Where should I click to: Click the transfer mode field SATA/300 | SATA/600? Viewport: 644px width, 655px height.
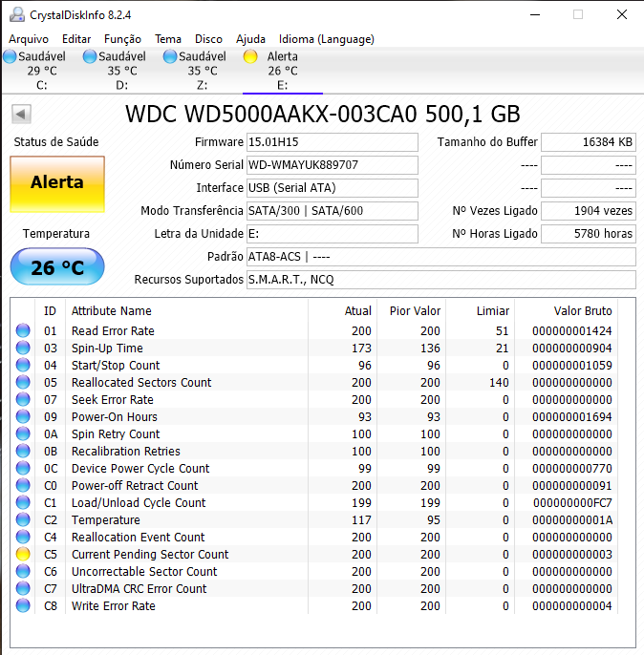333,211
